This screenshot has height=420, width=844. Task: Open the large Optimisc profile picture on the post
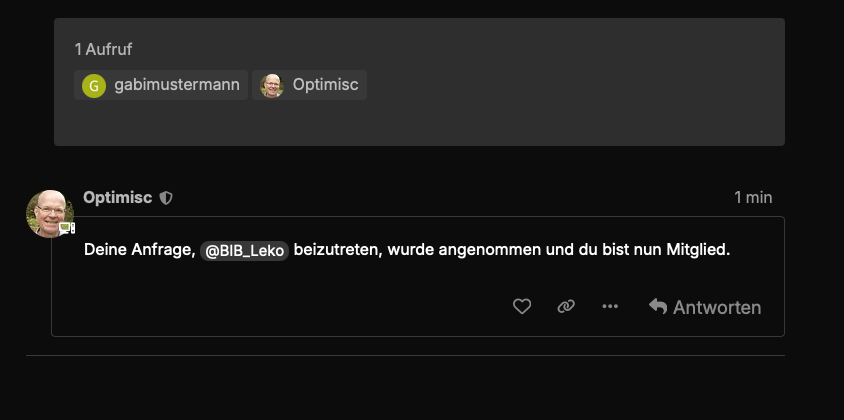click(x=49, y=213)
